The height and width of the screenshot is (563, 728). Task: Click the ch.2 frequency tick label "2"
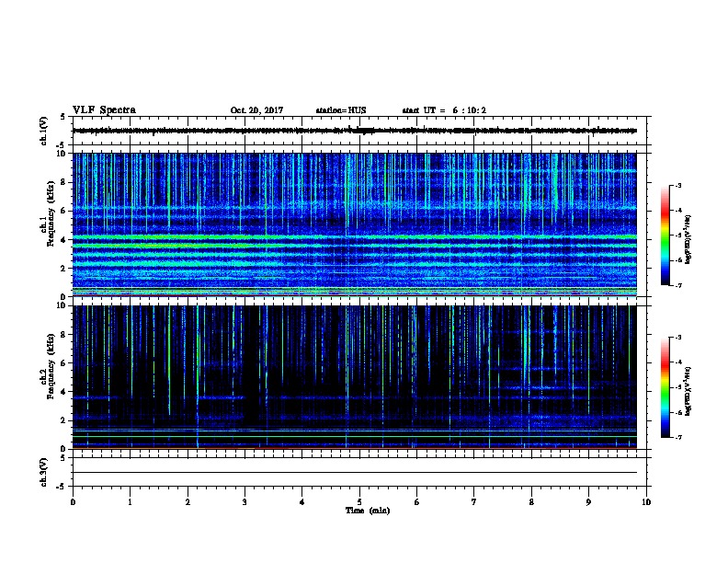63,420
